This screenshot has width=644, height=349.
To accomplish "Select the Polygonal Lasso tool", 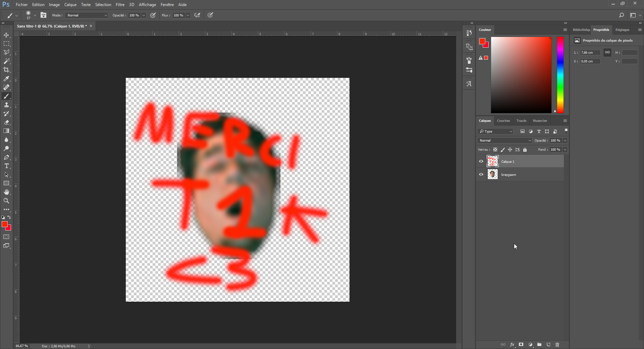I will click(x=6, y=52).
